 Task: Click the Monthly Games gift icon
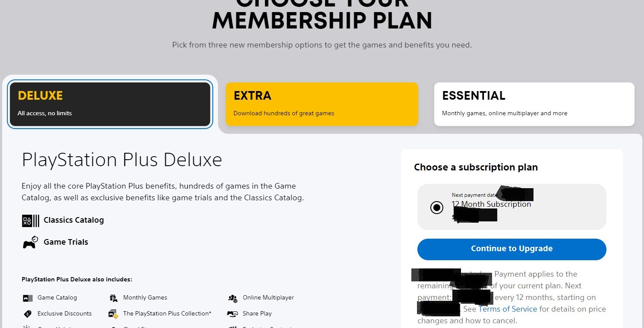point(114,298)
